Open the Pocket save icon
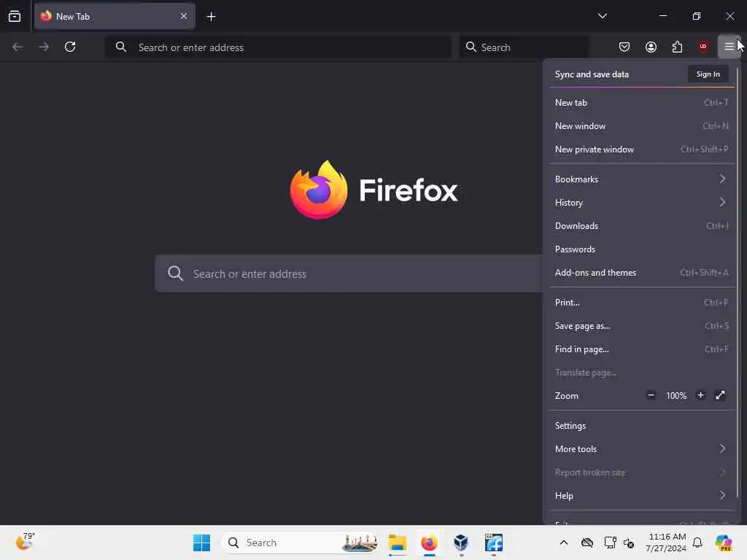Image resolution: width=747 pixels, height=560 pixels. (624, 47)
